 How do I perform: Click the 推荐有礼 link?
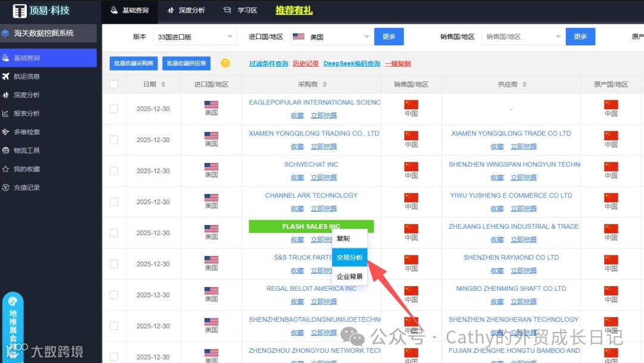[294, 10]
